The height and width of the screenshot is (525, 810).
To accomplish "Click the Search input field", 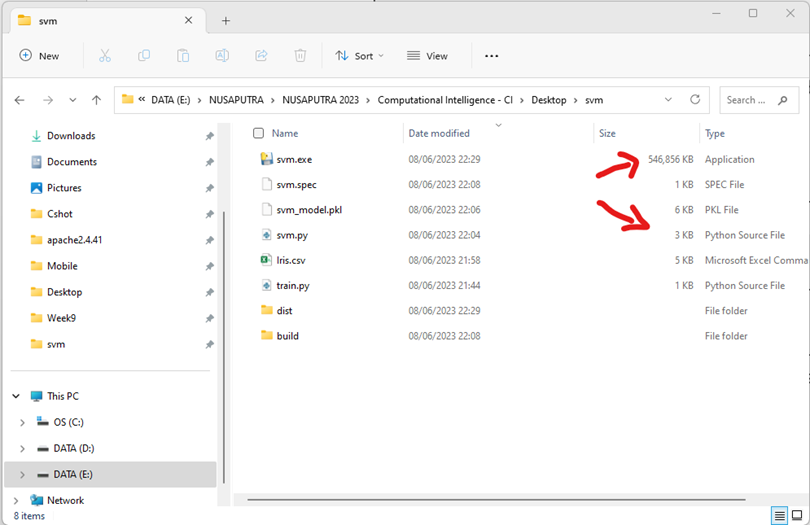I will click(x=750, y=100).
